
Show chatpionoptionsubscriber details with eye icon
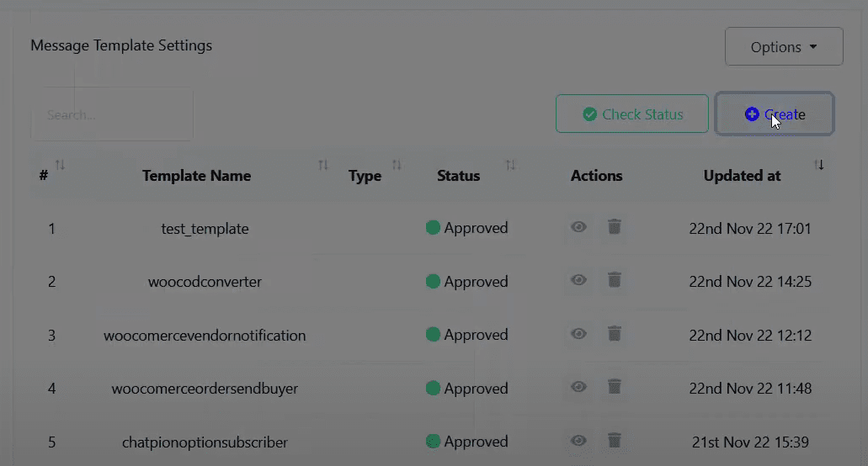[578, 441]
